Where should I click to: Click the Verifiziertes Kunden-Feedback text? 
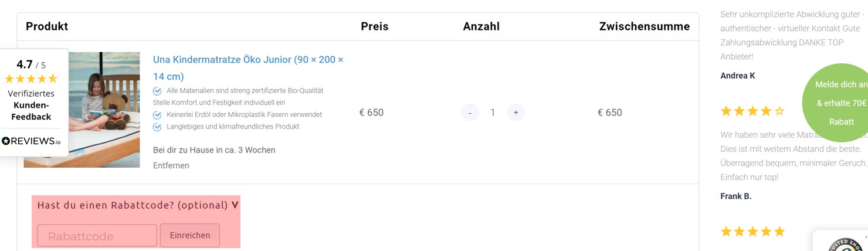tap(31, 105)
